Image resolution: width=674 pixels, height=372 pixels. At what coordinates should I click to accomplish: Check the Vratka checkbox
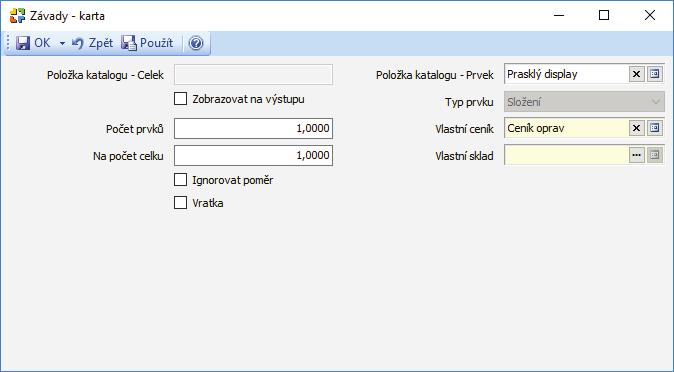181,203
